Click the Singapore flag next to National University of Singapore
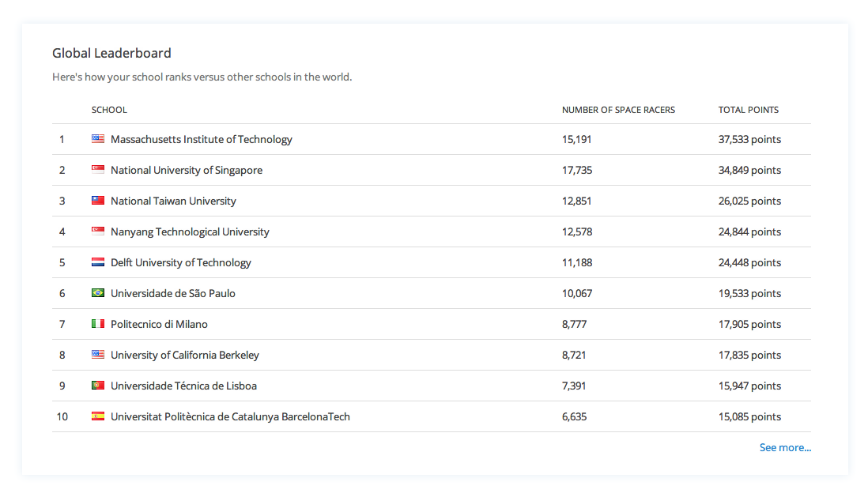This screenshot has width=868, height=497. coord(98,170)
